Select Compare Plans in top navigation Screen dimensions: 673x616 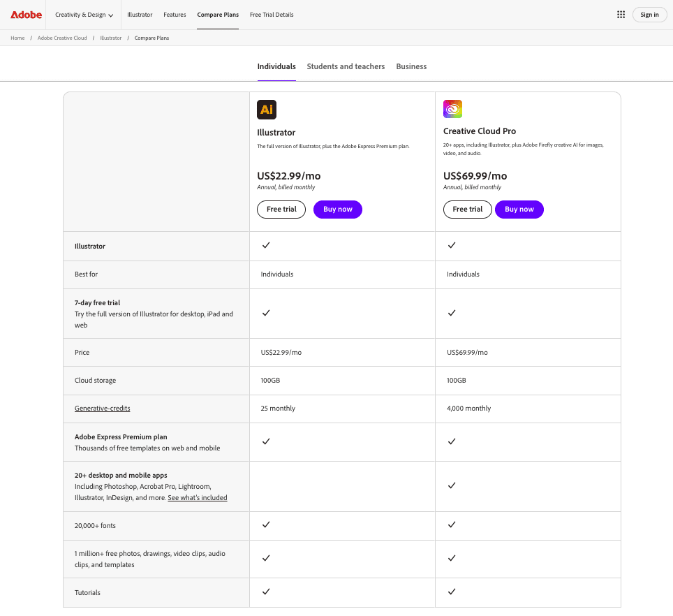[x=218, y=15]
